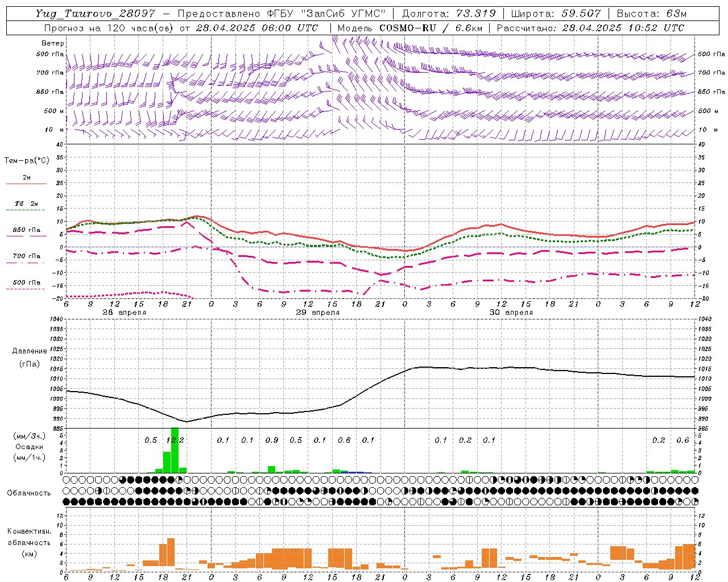Click the "Прогноз на 120 часа(ов)" forecast header

(109, 28)
